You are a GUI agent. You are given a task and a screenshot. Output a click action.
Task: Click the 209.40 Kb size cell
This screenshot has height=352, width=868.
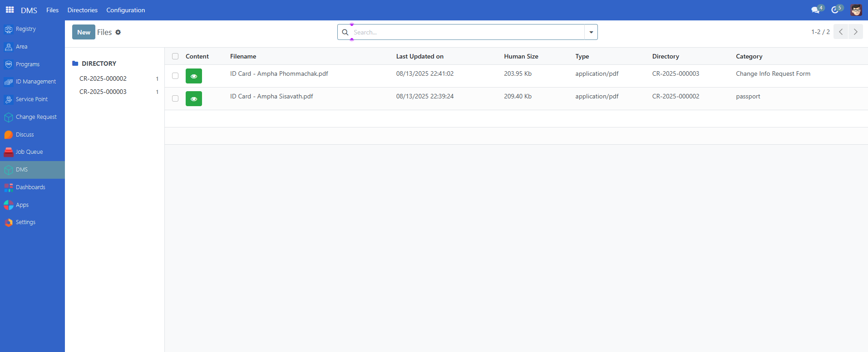coord(518,96)
